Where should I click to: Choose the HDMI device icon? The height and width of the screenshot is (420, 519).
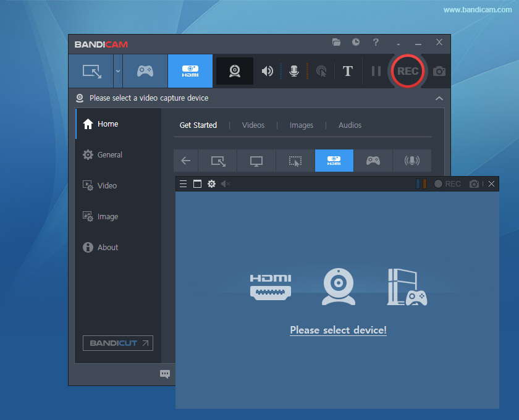click(271, 287)
